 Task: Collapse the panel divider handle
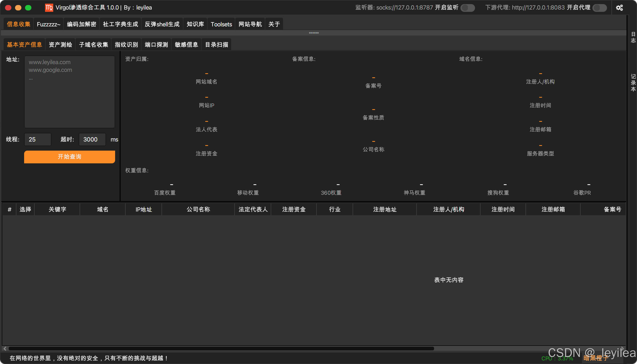click(x=313, y=33)
